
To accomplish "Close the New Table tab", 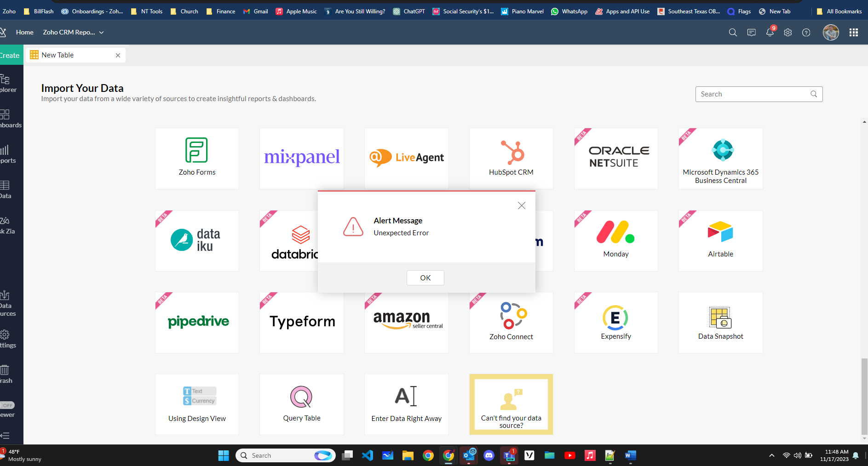I will [x=118, y=55].
